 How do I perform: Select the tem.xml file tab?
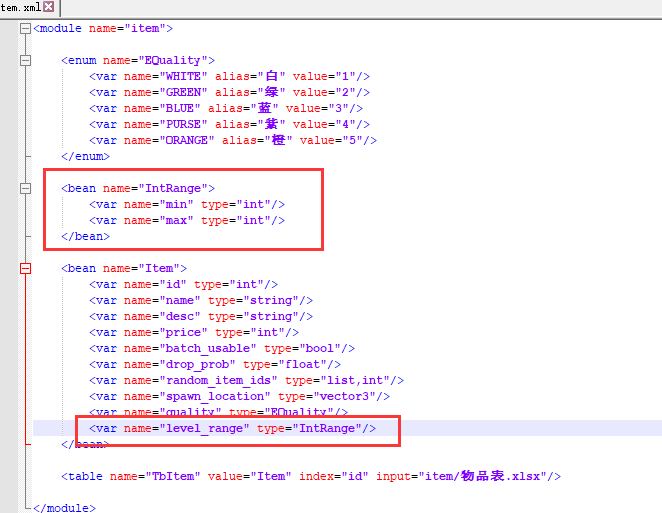click(20, 7)
